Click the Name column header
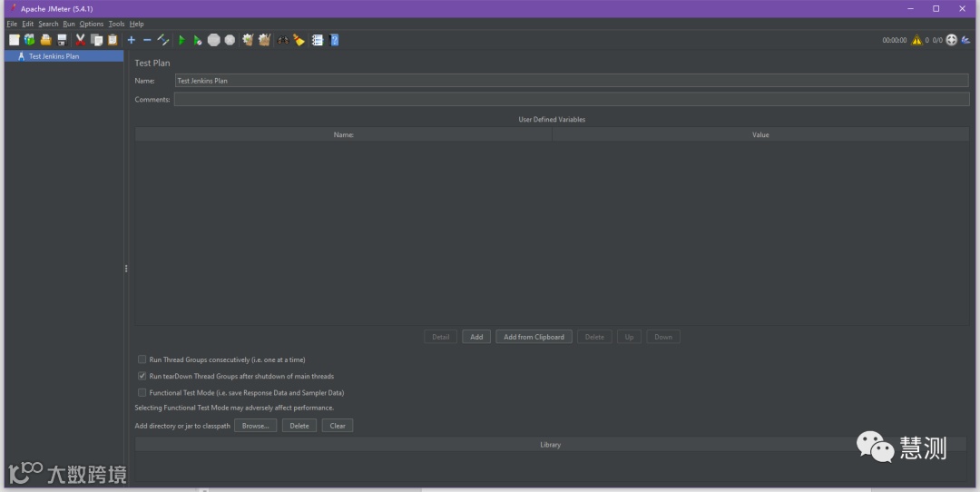 point(344,134)
